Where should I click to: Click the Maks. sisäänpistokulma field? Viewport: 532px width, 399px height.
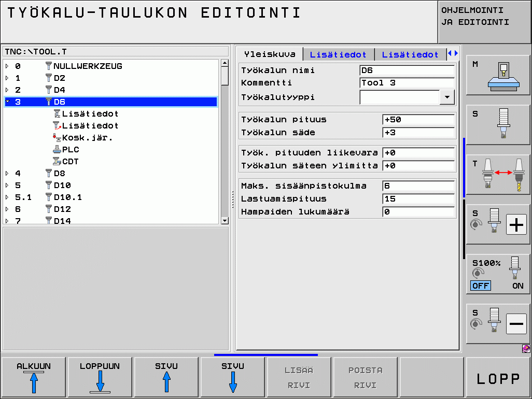(418, 186)
